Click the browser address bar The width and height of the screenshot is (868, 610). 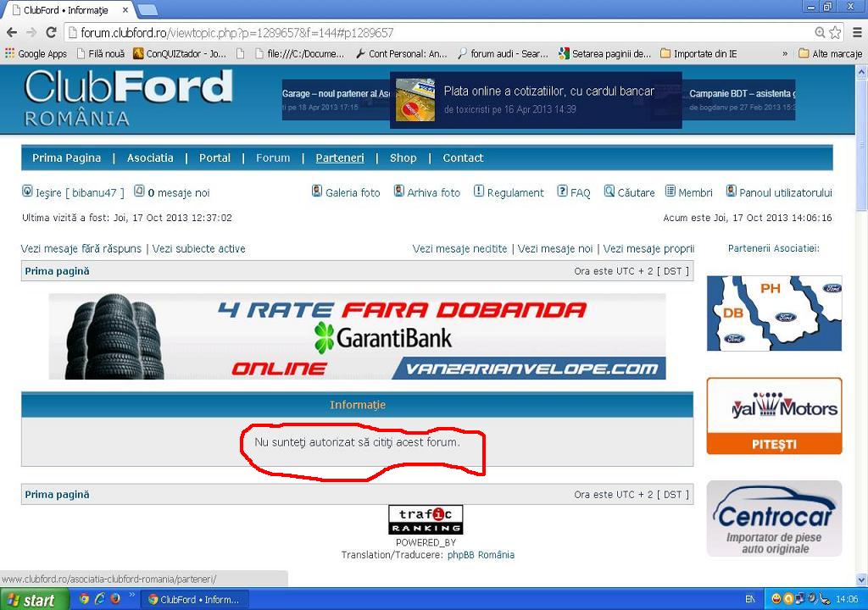(x=424, y=32)
